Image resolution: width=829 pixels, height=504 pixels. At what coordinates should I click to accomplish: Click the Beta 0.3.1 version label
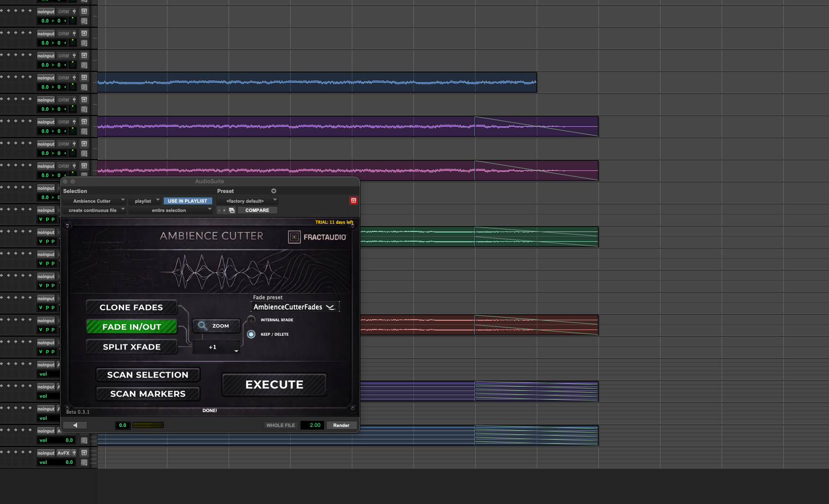pos(78,412)
